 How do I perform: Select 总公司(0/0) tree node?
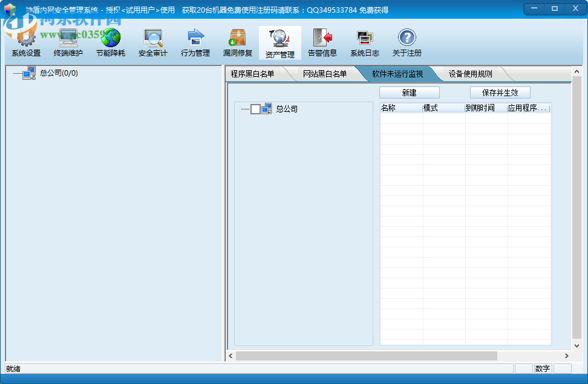59,73
